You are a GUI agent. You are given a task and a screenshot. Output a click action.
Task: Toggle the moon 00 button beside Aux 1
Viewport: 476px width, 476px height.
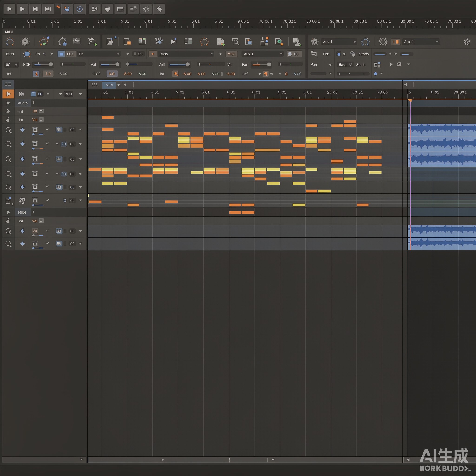click(294, 54)
